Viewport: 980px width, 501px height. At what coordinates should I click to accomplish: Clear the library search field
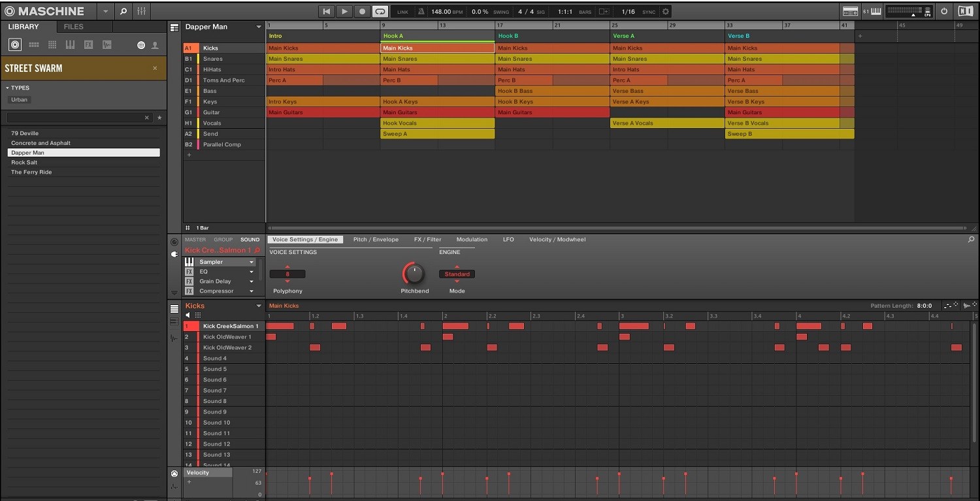point(147,118)
